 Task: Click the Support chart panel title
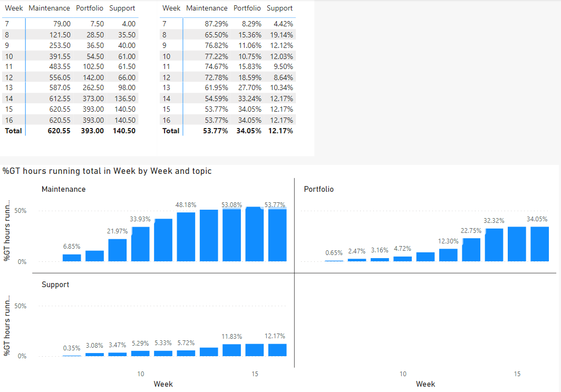click(x=55, y=285)
